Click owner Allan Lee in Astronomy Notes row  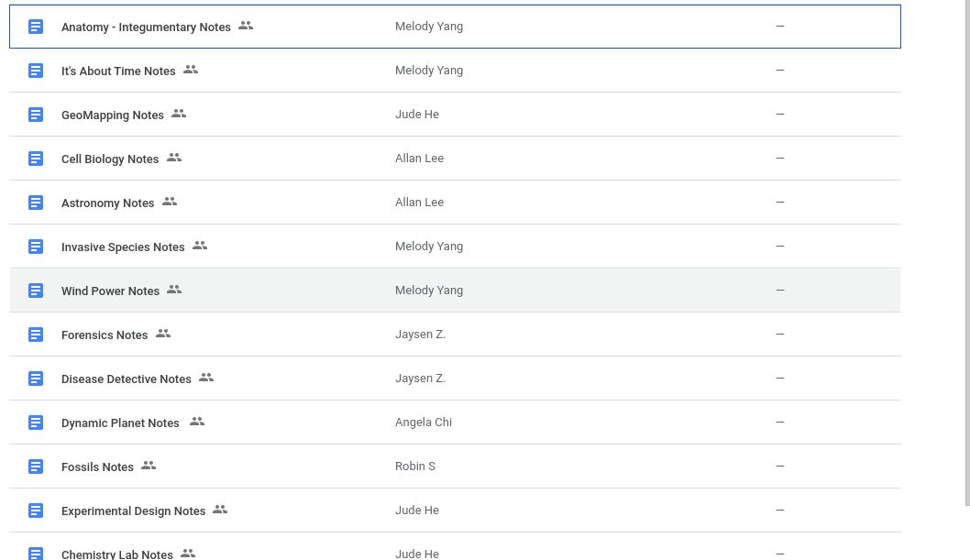coord(419,203)
